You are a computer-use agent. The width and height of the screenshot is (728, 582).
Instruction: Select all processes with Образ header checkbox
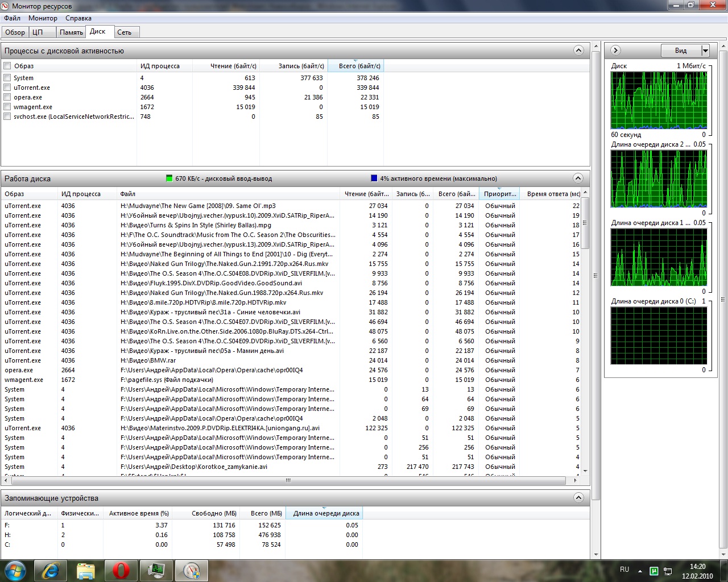[7, 66]
